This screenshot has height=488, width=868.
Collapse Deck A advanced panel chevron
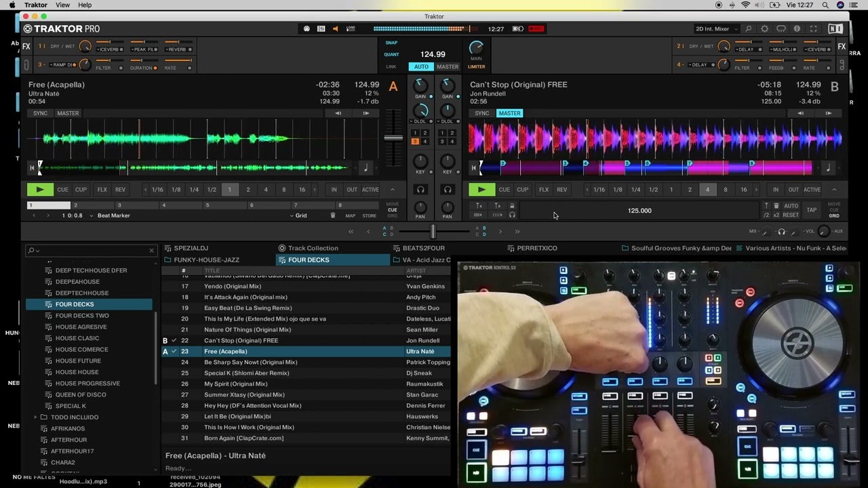coord(392,190)
